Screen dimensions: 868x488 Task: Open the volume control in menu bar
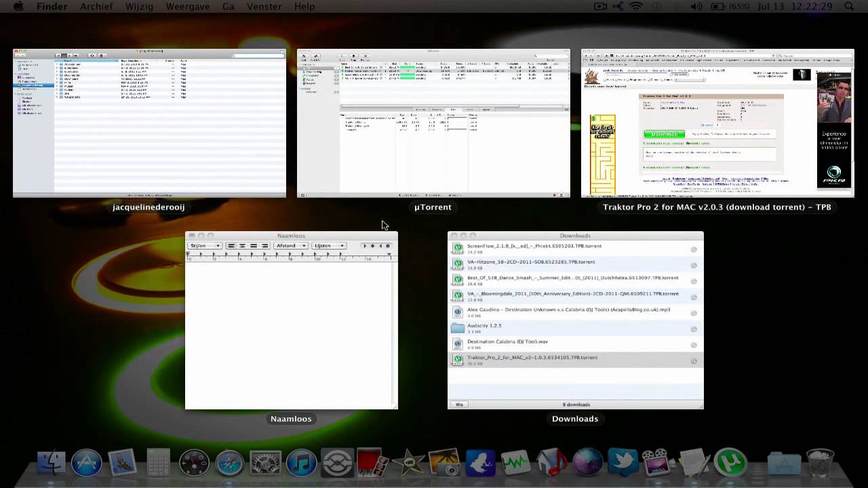[x=696, y=6]
